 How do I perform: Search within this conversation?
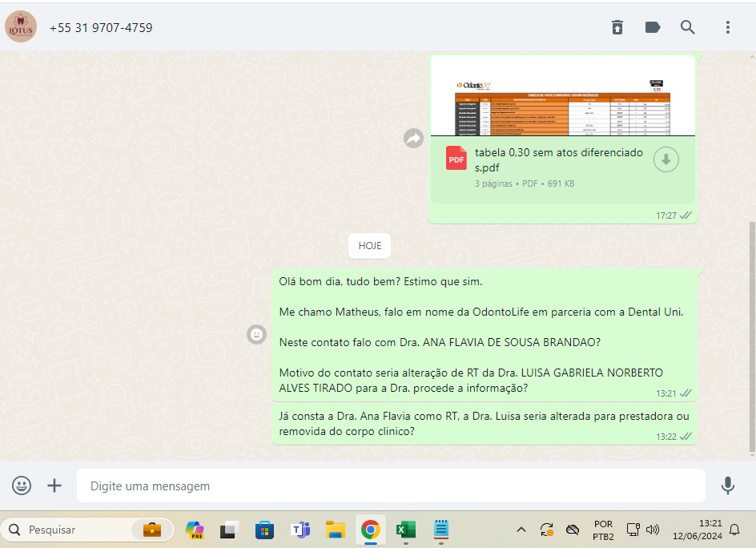tap(688, 27)
